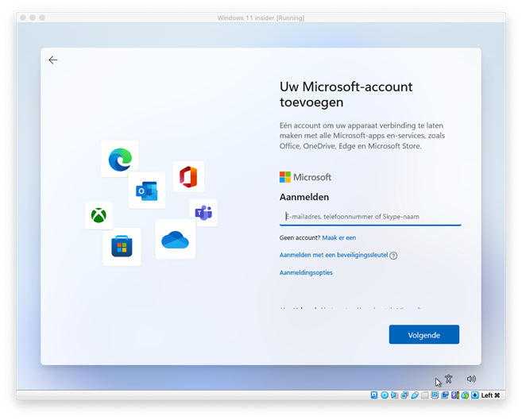Click the 'Uw Microsoft-account toevoegen' title
The image size is (522, 420).
[346, 94]
